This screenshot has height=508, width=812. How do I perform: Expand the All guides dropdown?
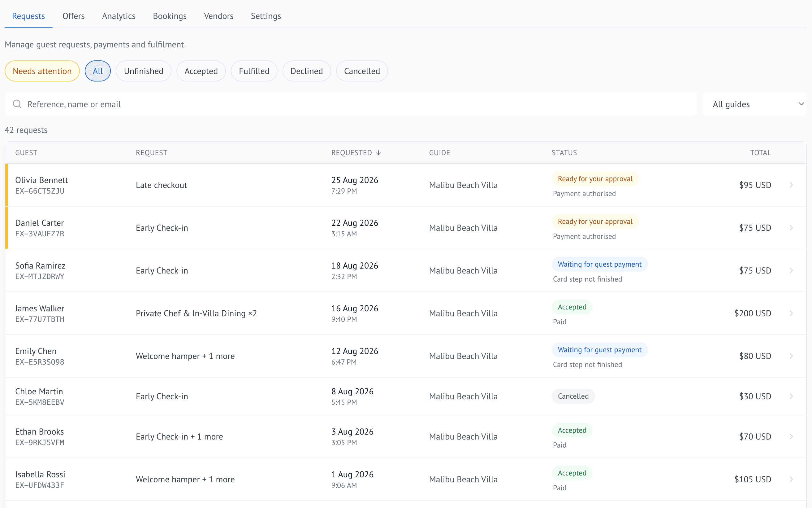[754, 104]
